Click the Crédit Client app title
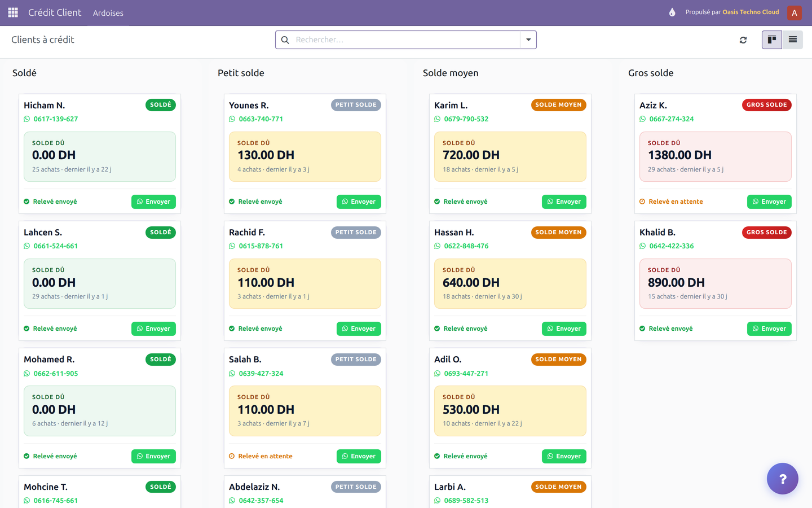Image resolution: width=812 pixels, height=508 pixels. coord(55,12)
